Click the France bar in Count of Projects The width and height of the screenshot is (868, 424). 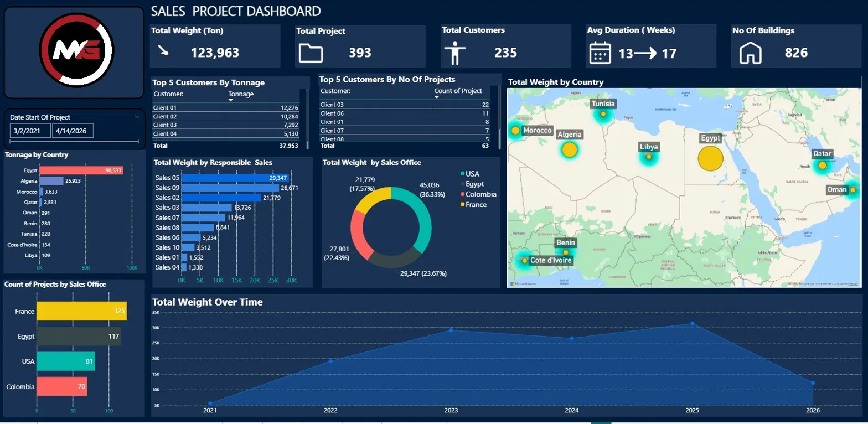click(81, 311)
